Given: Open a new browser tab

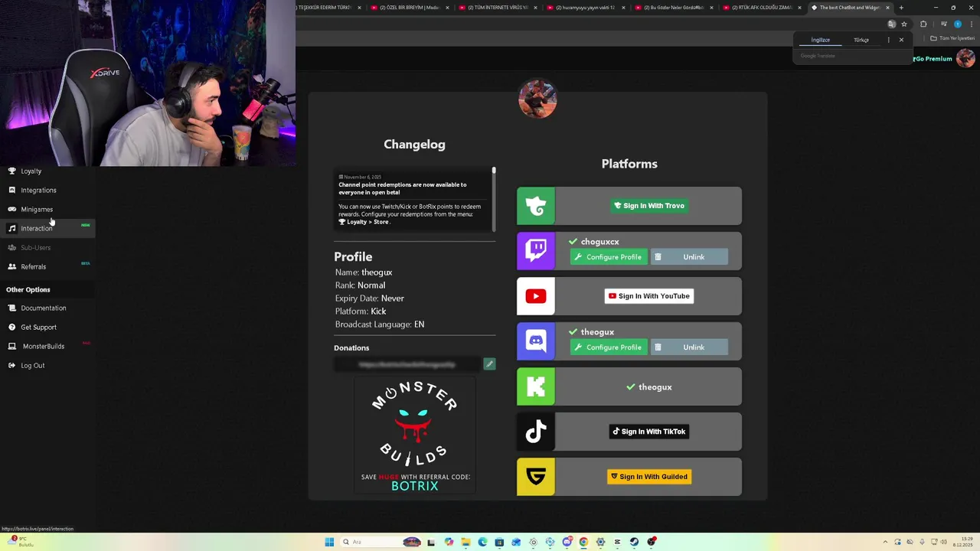Looking at the screenshot, I should pos(901,8).
